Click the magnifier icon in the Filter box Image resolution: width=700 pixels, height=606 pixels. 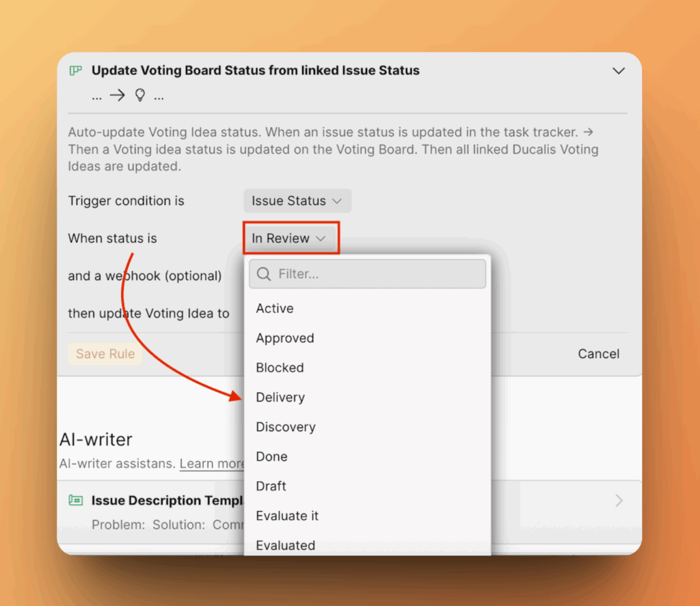[x=264, y=274]
